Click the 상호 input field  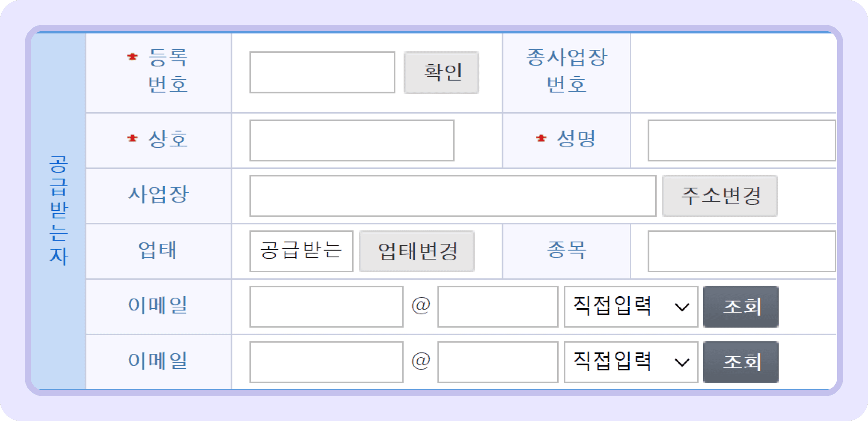(352, 141)
